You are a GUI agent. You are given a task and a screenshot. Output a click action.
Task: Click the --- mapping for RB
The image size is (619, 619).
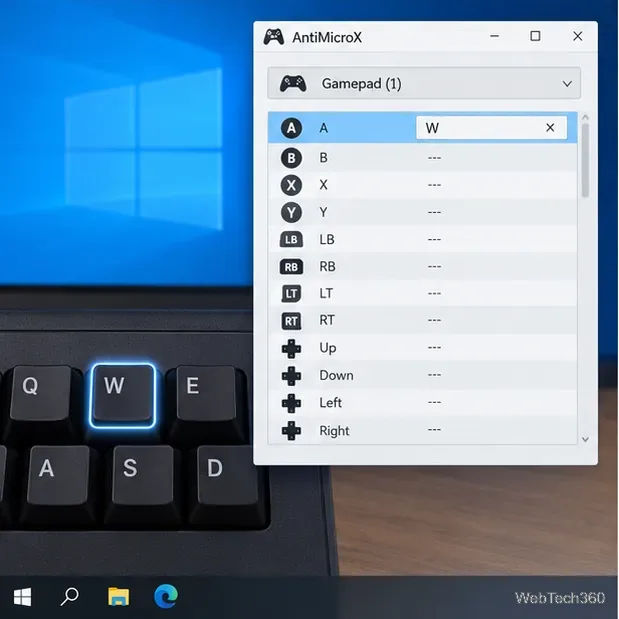pos(434,266)
